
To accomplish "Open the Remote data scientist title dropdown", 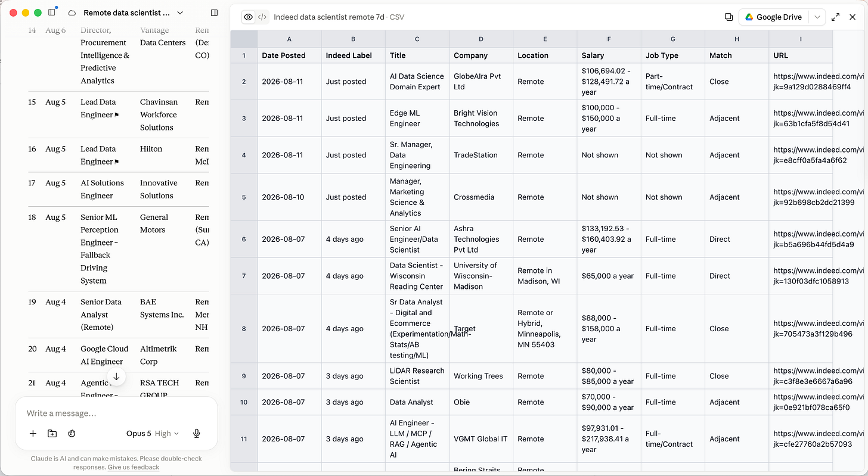I will 180,13.
